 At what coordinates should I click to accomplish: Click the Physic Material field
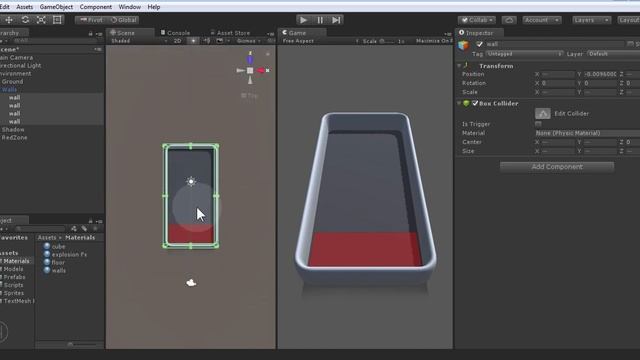click(587, 133)
